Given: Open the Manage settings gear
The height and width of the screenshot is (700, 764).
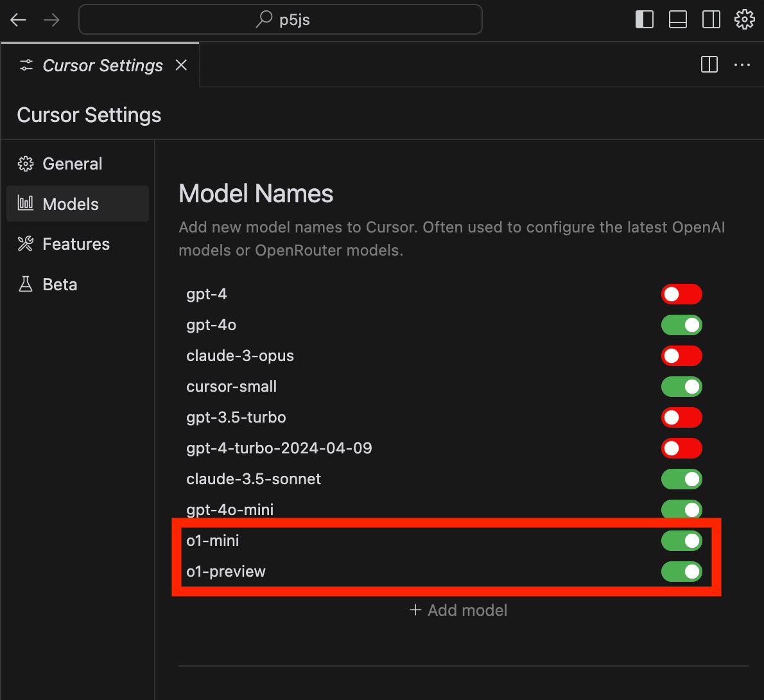Looking at the screenshot, I should tap(744, 19).
